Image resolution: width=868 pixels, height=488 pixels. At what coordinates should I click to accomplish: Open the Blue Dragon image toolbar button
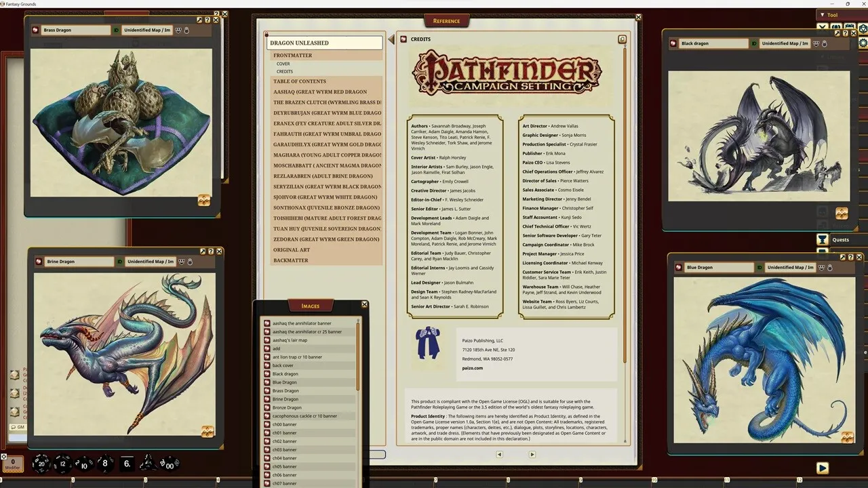[x=847, y=437]
